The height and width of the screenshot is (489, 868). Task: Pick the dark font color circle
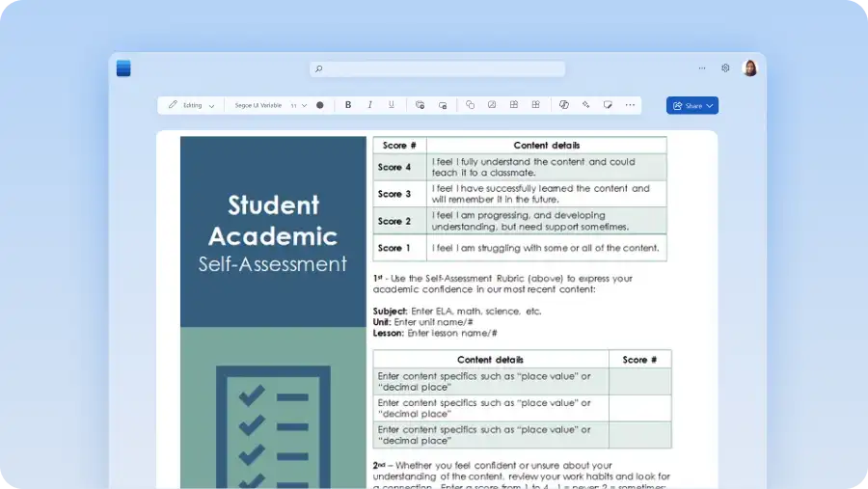pyautogui.click(x=320, y=105)
